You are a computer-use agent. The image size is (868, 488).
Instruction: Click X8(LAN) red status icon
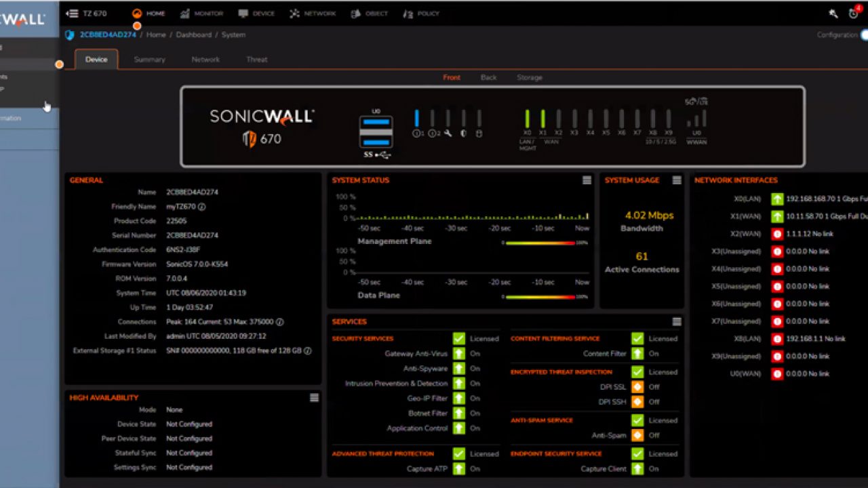[x=777, y=339]
